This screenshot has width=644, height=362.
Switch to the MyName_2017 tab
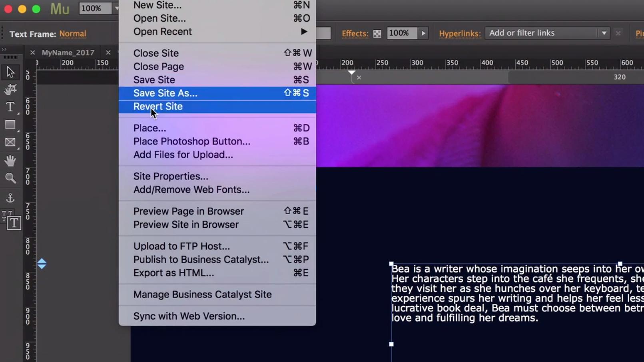68,52
